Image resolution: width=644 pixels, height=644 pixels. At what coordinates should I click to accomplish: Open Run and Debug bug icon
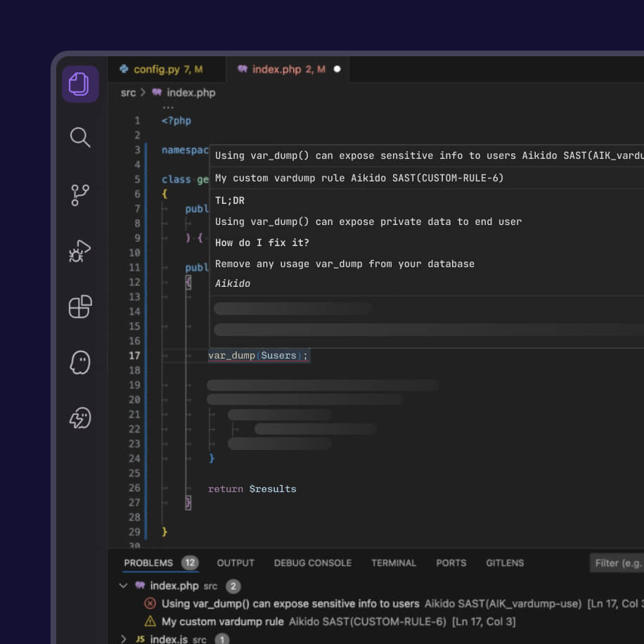(80, 251)
